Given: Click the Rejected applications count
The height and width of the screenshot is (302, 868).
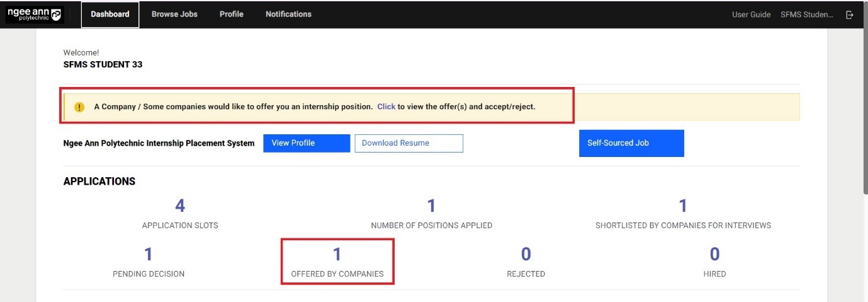Looking at the screenshot, I should (x=526, y=255).
